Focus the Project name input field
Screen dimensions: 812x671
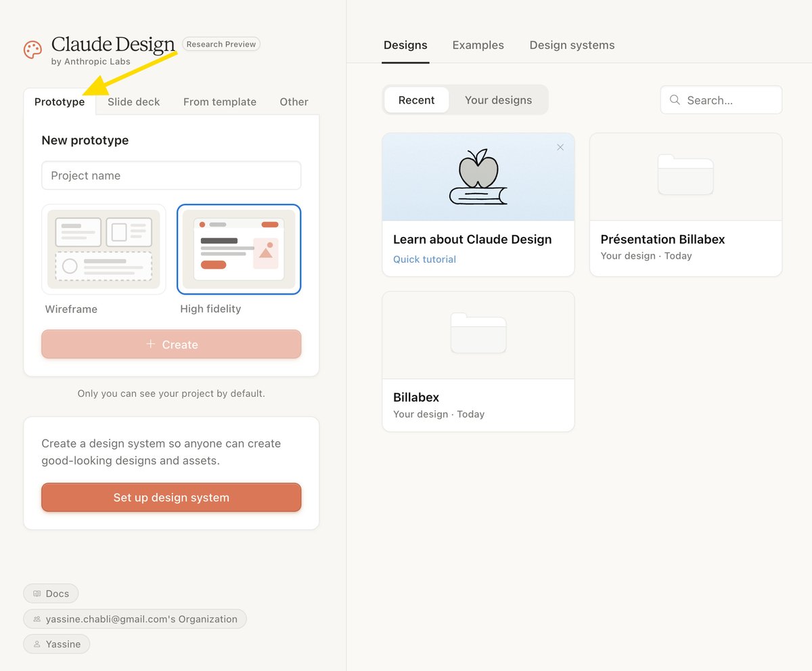point(171,175)
